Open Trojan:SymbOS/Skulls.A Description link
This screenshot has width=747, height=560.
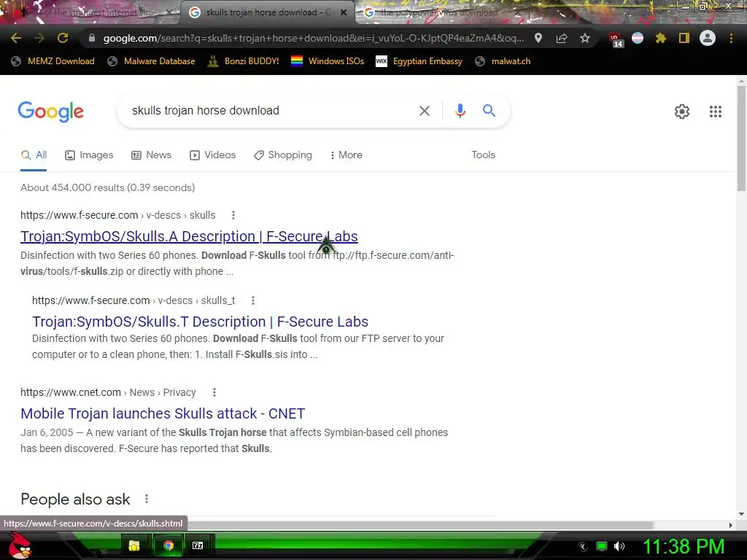pyautogui.click(x=189, y=236)
